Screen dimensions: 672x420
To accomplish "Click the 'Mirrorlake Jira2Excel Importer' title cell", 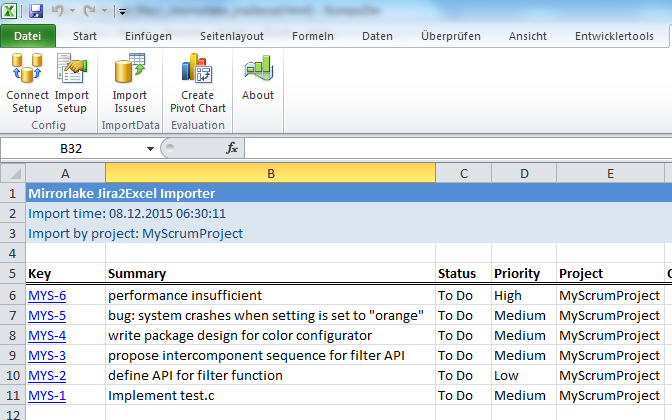I will pos(122,194).
